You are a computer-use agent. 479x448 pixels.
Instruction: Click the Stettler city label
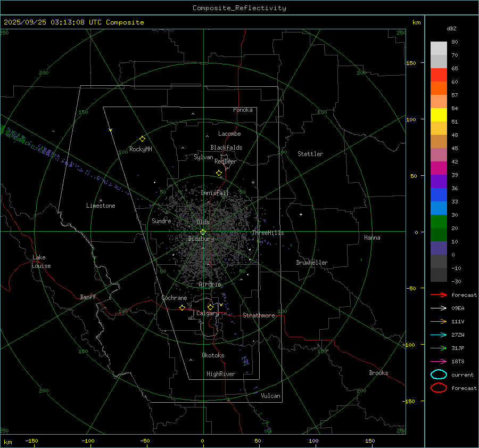pos(310,154)
